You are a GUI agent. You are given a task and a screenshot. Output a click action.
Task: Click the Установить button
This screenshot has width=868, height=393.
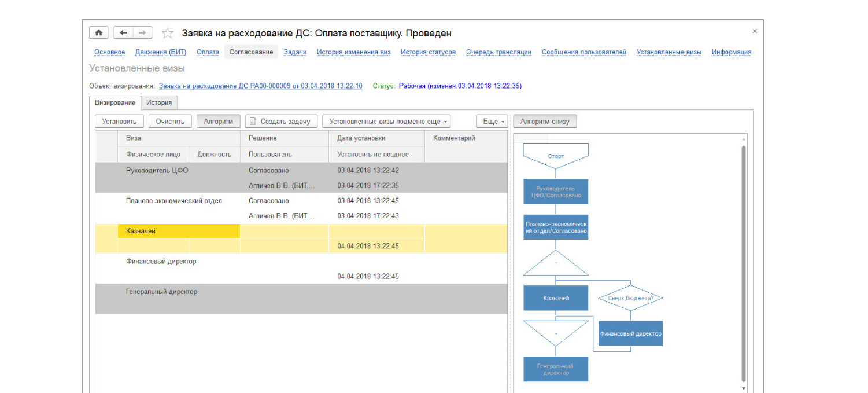tap(119, 122)
